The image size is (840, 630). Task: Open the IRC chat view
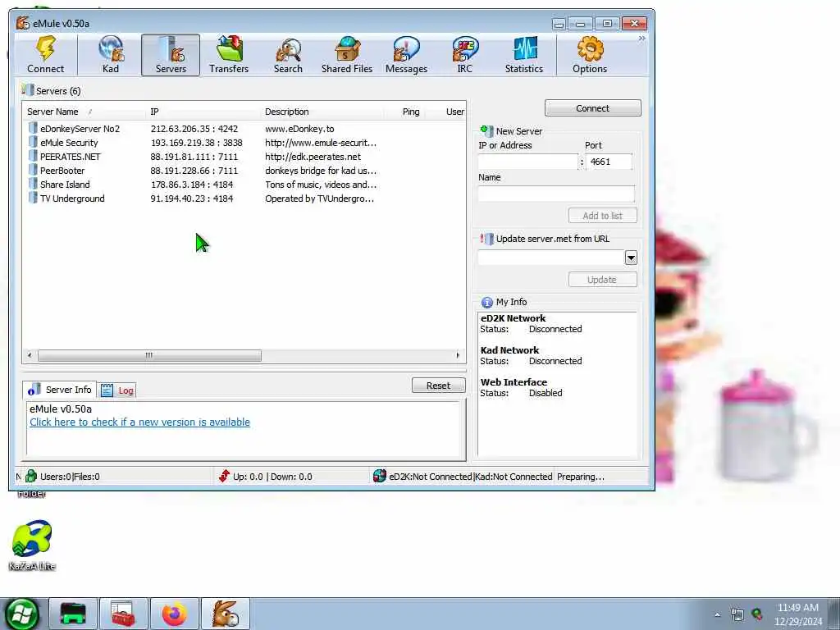point(465,55)
